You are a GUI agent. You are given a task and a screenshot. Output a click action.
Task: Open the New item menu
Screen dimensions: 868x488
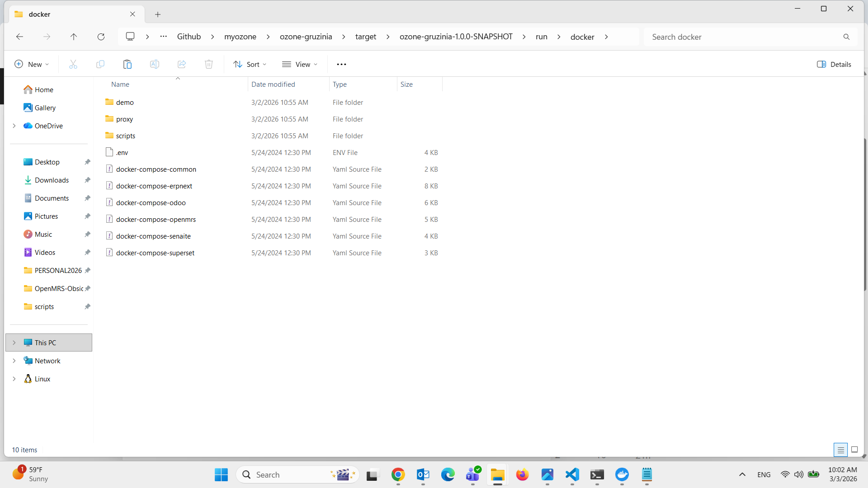pyautogui.click(x=32, y=64)
